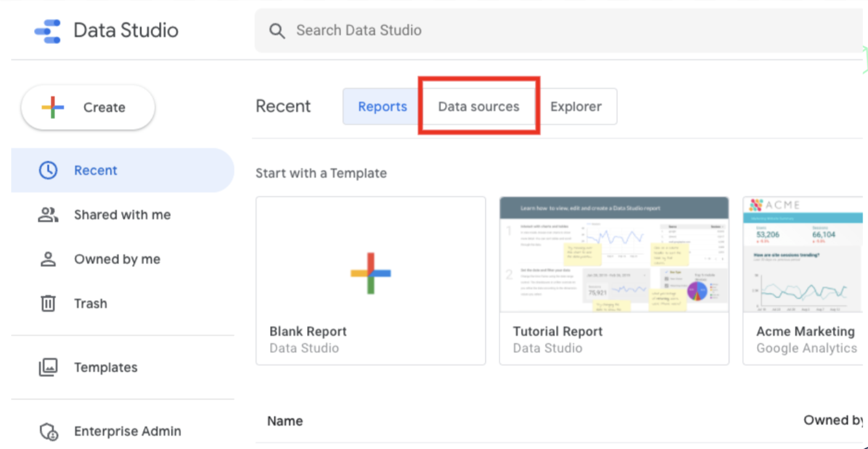
Task: Click the Templates gallery icon
Action: 48,368
